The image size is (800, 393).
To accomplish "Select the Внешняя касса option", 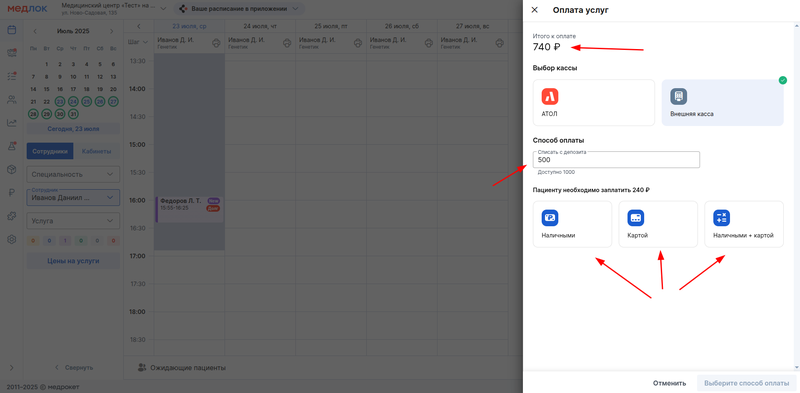I will point(722,102).
